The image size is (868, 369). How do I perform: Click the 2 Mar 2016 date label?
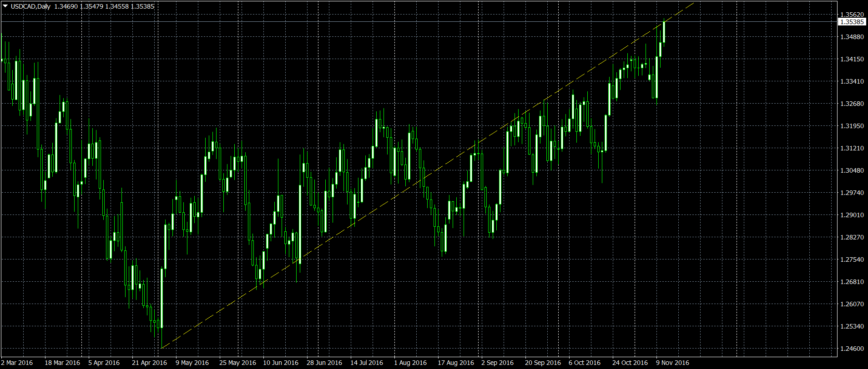tap(17, 363)
